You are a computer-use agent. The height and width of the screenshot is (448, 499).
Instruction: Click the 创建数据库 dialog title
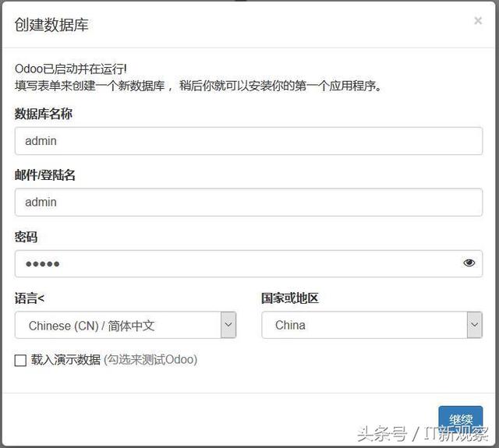point(51,25)
